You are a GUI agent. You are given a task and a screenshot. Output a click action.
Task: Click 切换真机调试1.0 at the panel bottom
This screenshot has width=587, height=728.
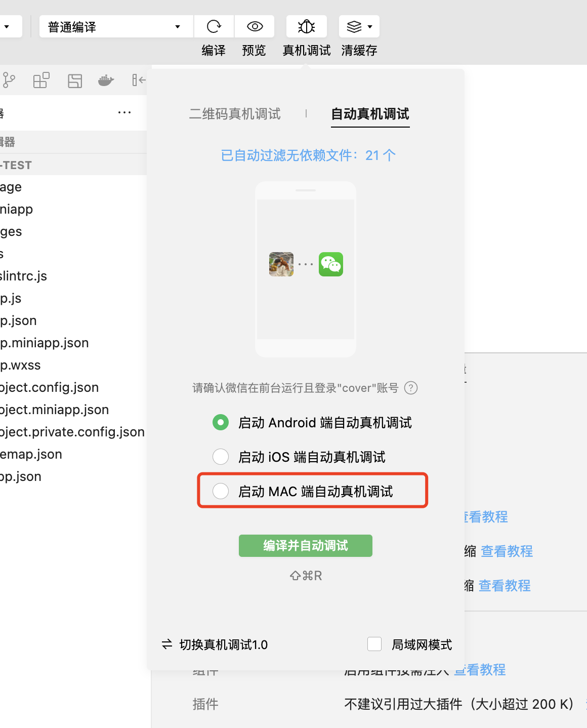(x=217, y=644)
